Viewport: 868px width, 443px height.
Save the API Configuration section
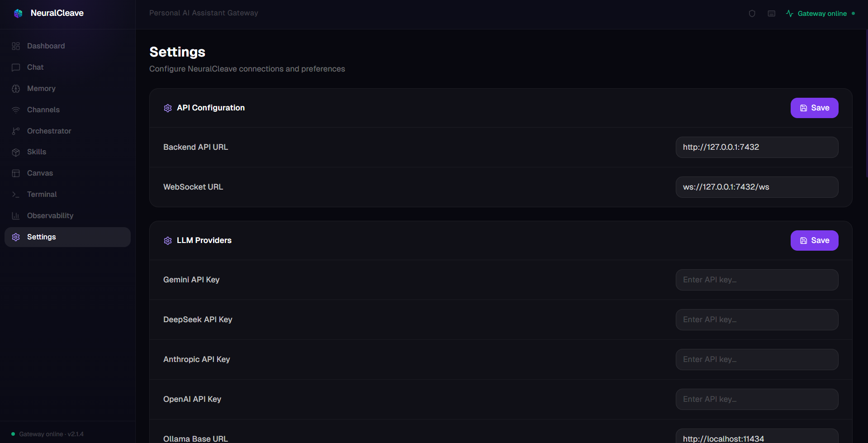click(814, 108)
